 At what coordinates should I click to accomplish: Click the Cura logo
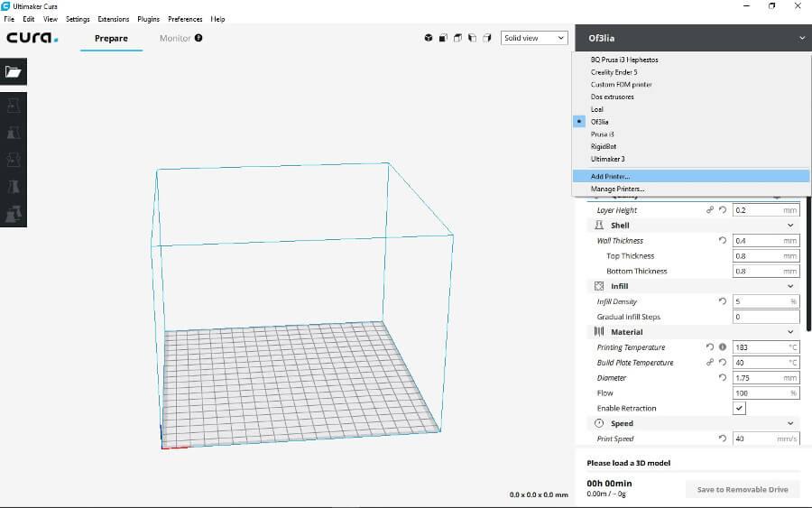tap(32, 37)
